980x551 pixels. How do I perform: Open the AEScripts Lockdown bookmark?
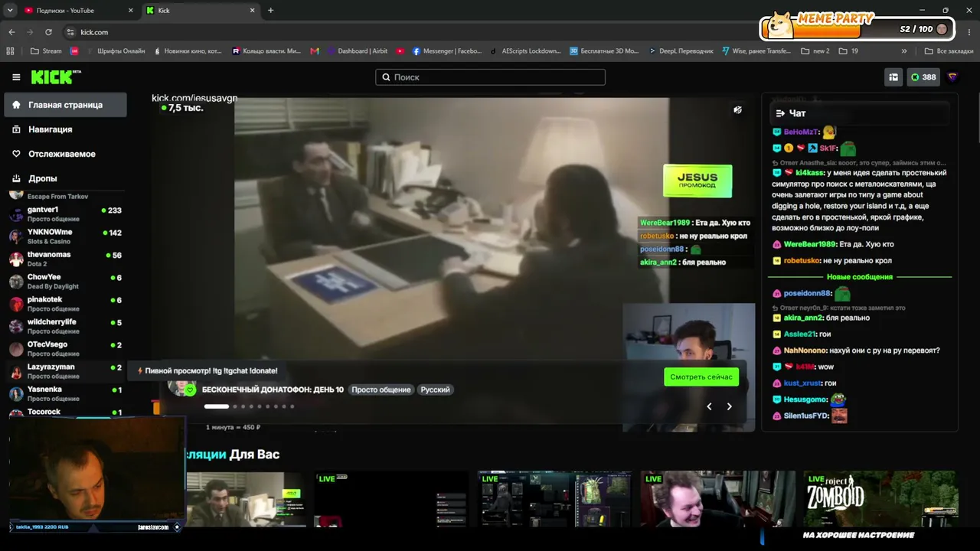tap(525, 51)
